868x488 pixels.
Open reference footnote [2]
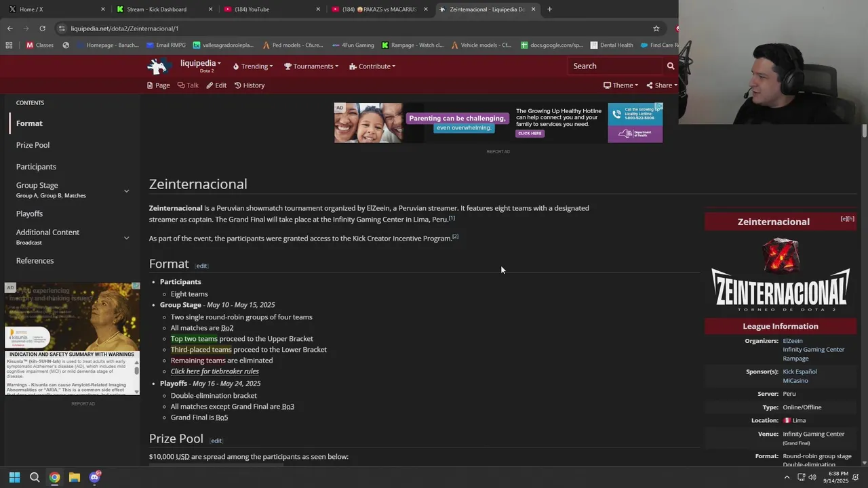tap(456, 237)
